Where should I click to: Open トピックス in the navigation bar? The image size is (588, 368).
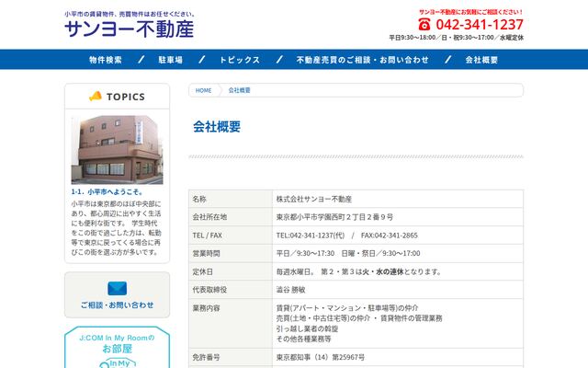(x=240, y=60)
